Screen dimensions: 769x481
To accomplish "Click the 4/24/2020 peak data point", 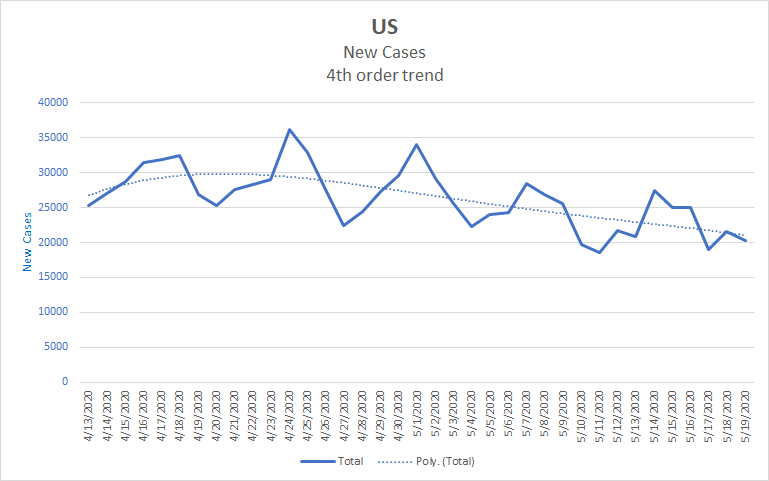I will tap(289, 129).
